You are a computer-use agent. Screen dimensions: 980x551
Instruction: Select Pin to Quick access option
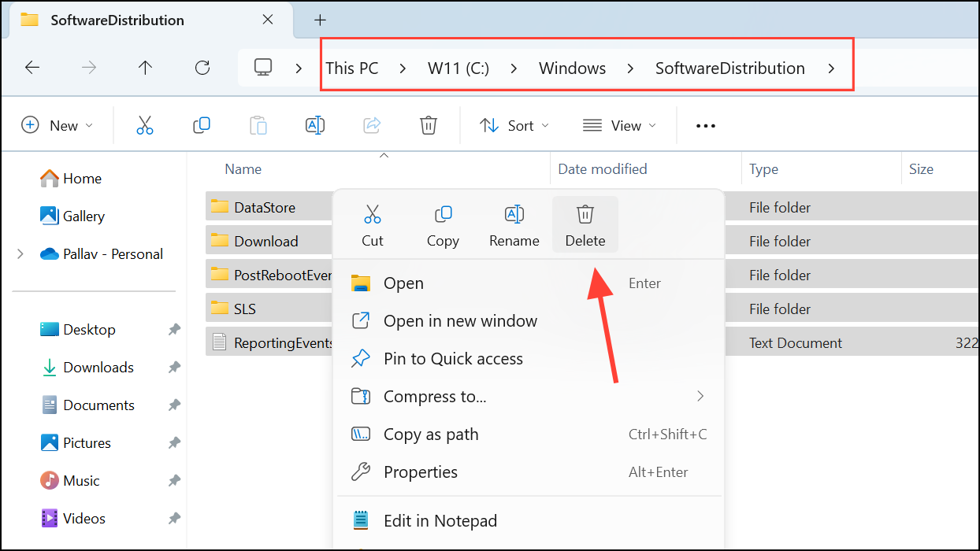click(453, 358)
